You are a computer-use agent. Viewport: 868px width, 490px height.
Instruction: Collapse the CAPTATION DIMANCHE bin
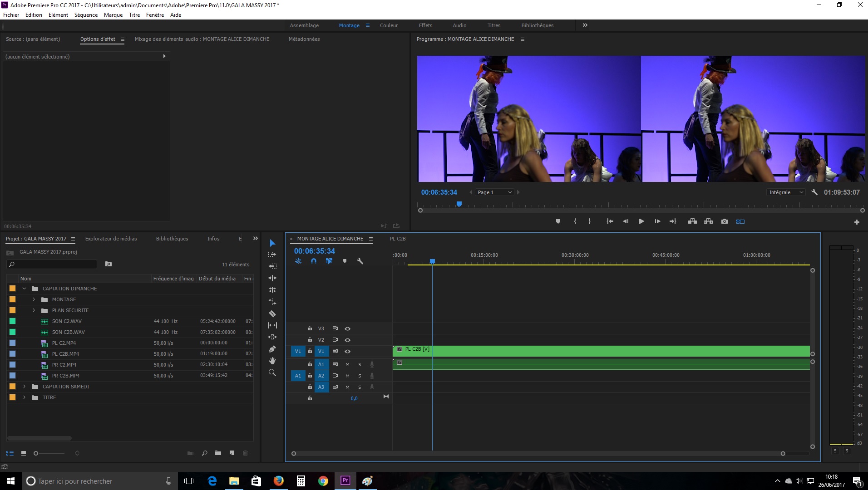[25, 289]
